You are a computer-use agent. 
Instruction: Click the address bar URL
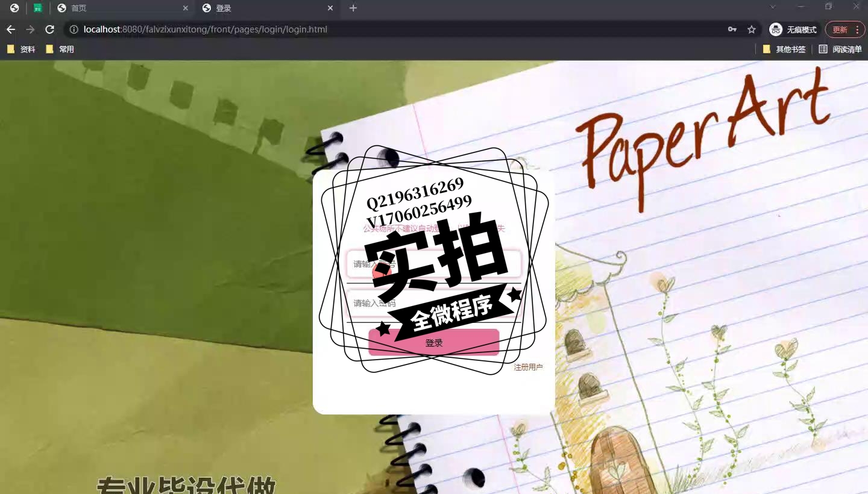coord(206,30)
